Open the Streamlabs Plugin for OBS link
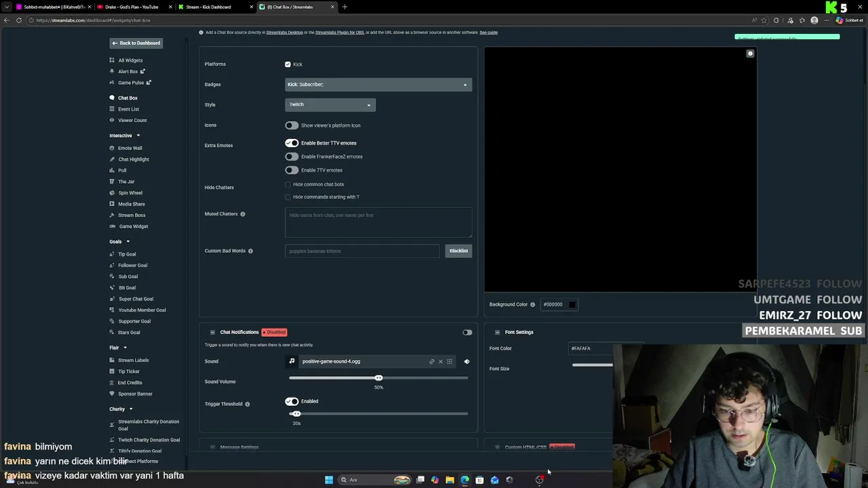 (x=339, y=33)
